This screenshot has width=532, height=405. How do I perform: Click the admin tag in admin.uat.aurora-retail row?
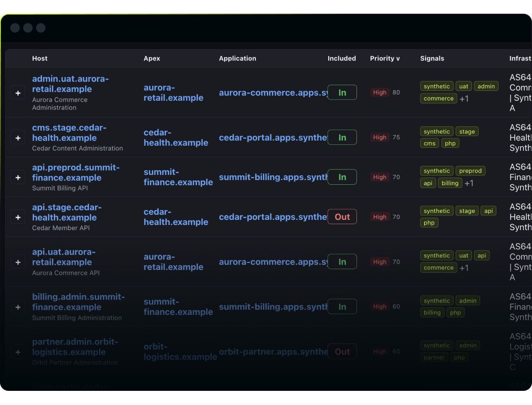point(486,86)
